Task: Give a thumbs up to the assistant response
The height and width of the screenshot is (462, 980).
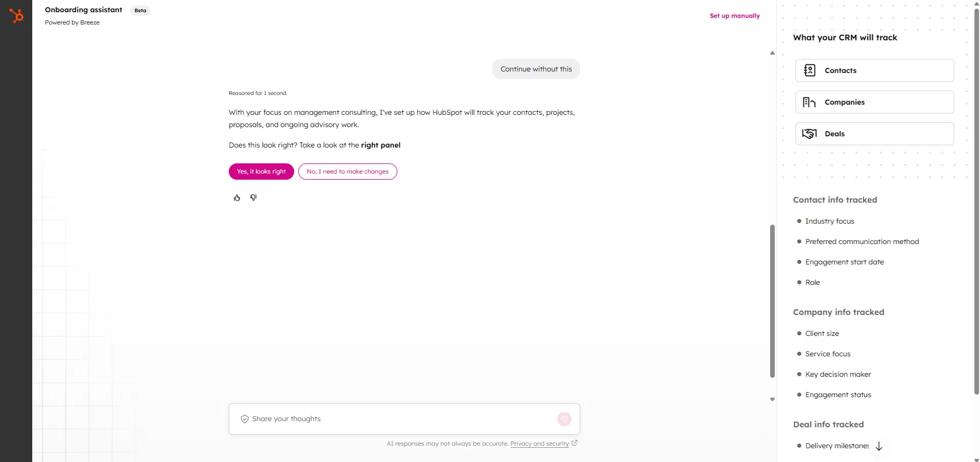Action: point(237,198)
